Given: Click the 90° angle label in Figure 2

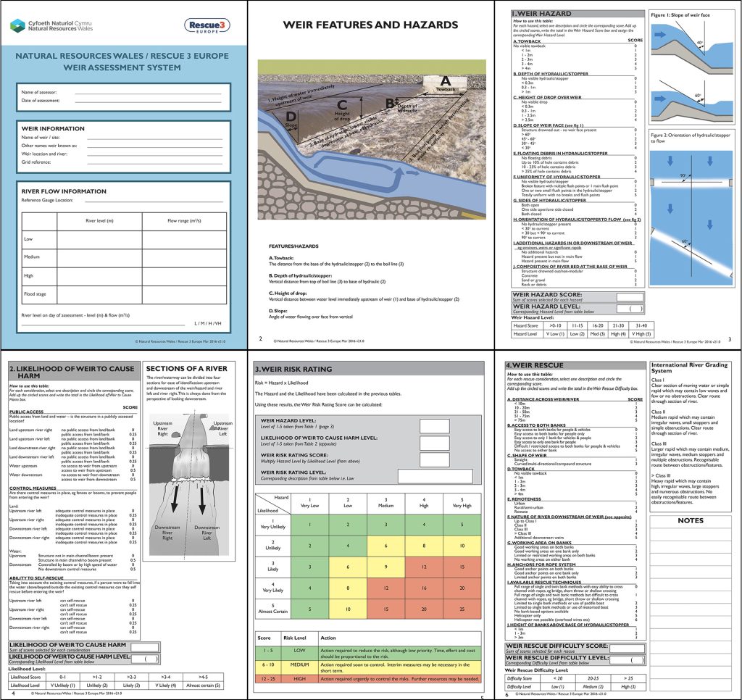Looking at the screenshot, I should tap(683, 175).
